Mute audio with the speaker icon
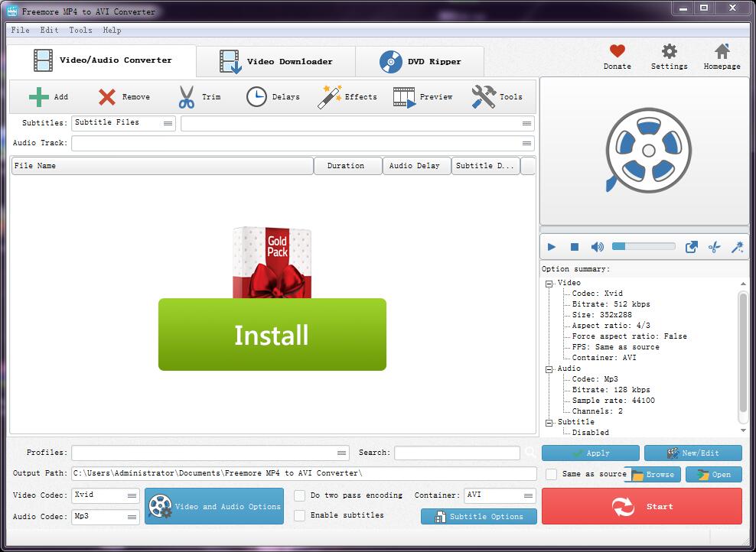 tap(597, 247)
